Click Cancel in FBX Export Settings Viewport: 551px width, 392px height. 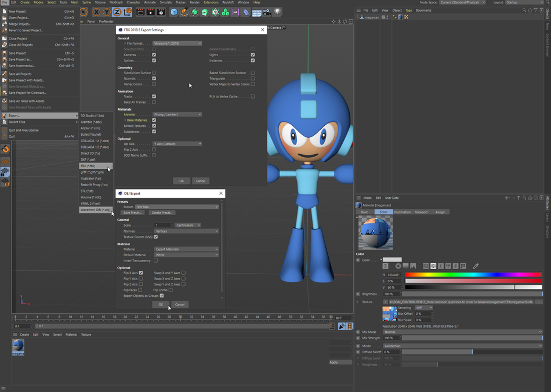pos(201,181)
